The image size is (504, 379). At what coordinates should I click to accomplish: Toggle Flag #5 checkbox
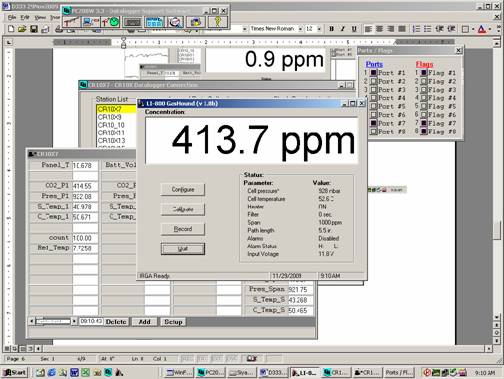click(x=424, y=106)
